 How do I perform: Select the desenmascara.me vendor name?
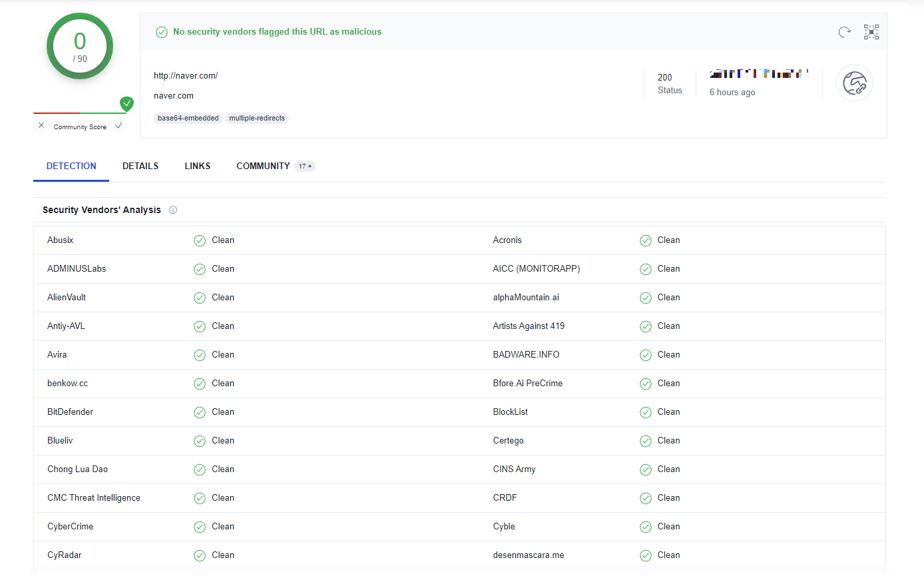(x=529, y=555)
